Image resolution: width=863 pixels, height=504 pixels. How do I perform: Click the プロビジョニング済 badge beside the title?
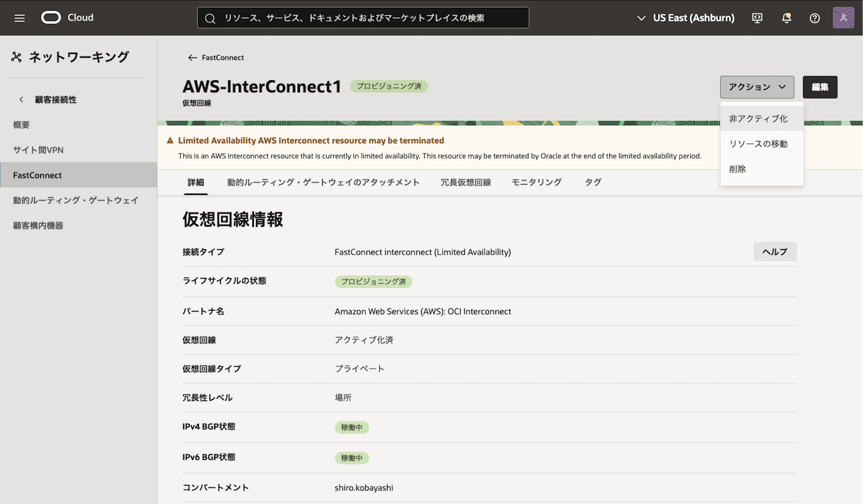pos(389,86)
